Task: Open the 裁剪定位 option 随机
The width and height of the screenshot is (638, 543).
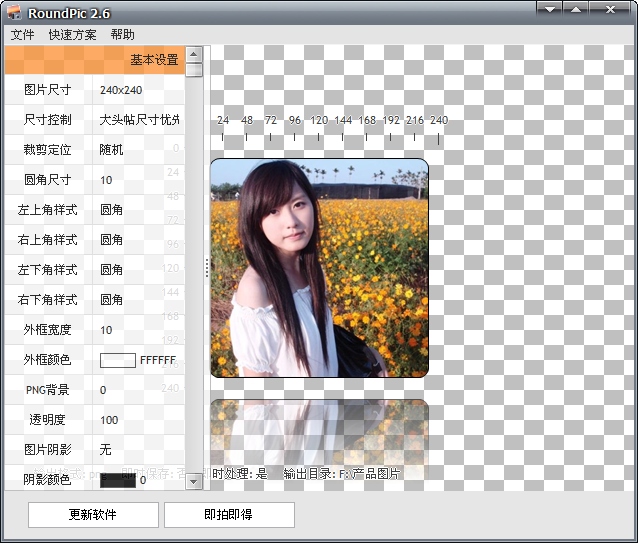Action: [111, 150]
